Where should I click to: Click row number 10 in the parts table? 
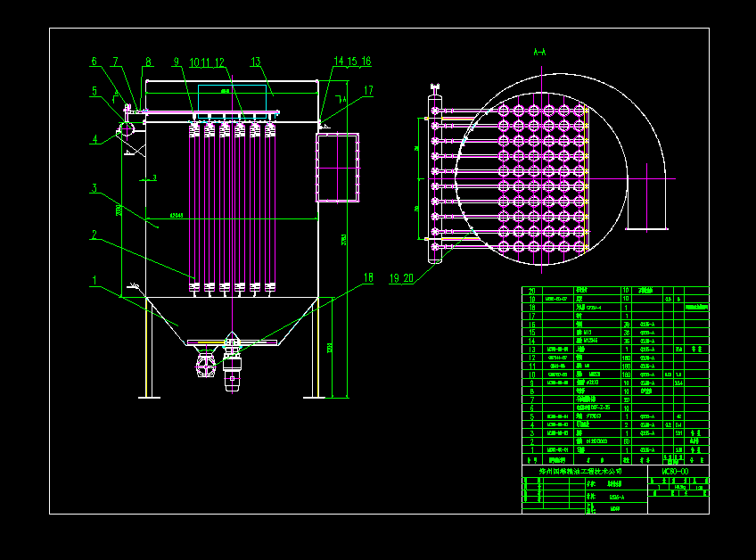coord(532,375)
